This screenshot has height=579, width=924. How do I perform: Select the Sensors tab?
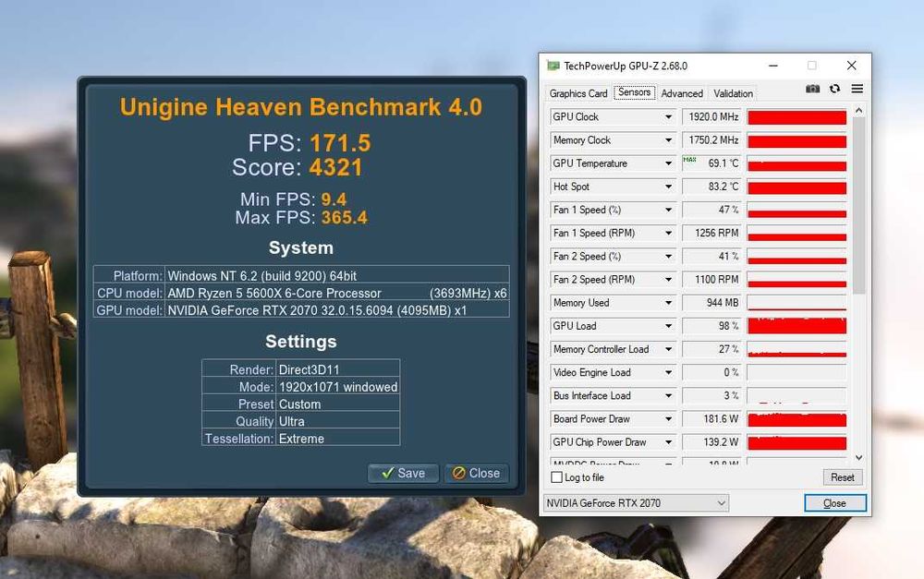tap(634, 92)
